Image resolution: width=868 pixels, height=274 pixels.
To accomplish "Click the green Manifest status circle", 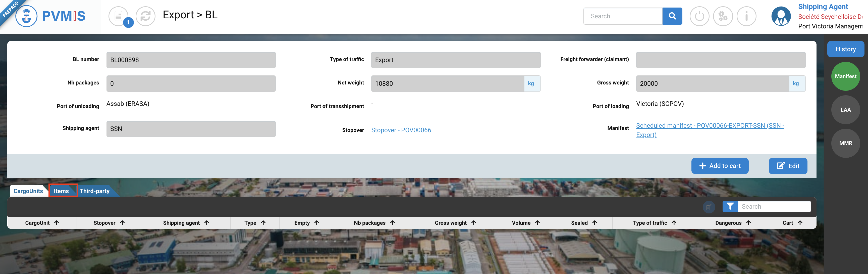I will click(x=845, y=76).
